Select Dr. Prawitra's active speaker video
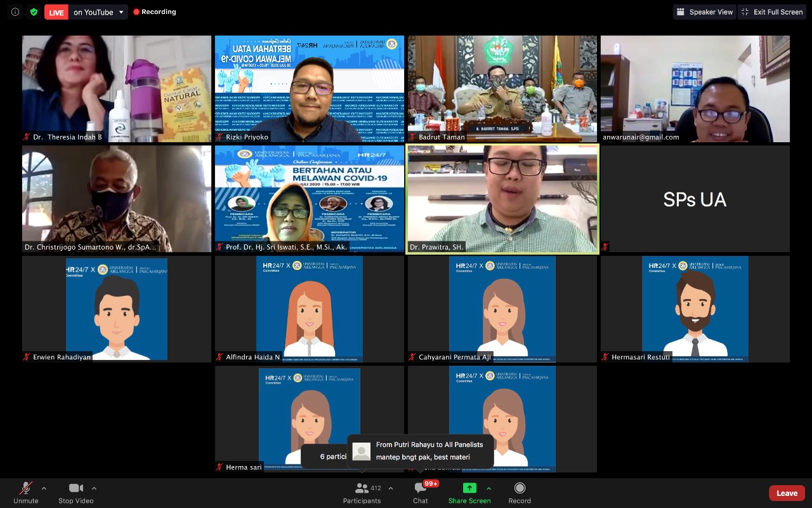This screenshot has height=508, width=812. point(502,199)
